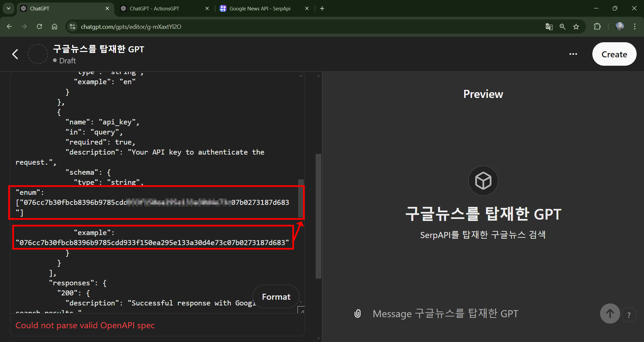The height and width of the screenshot is (342, 644).
Task: Click the "required": true line in schema
Action: [x=100, y=142]
